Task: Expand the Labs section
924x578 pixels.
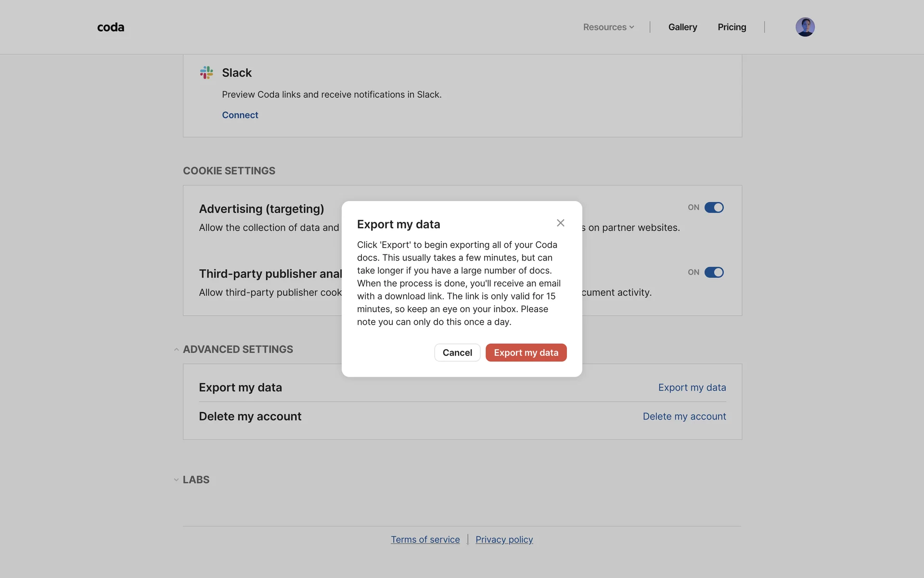Action: [x=176, y=480]
